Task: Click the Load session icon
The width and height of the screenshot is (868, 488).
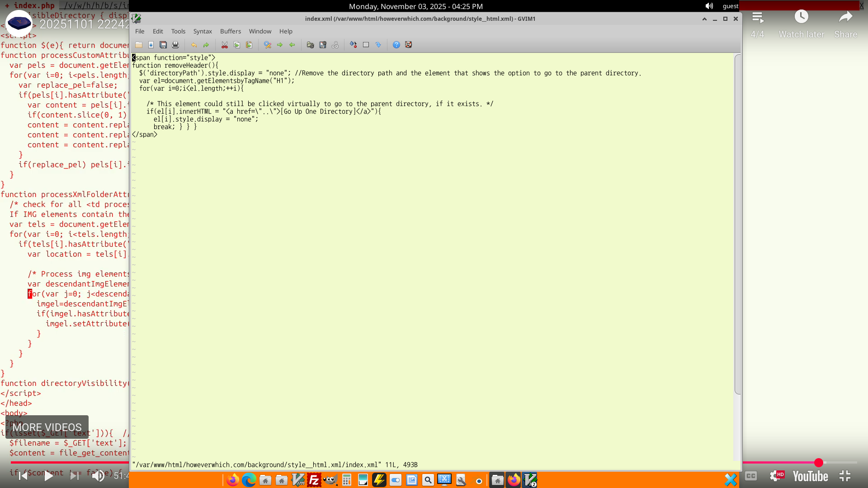Action: 310,45
